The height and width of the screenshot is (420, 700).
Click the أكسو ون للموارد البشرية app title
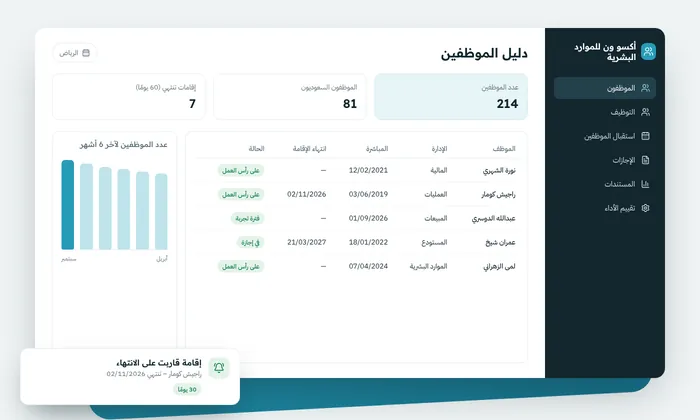(x=605, y=52)
